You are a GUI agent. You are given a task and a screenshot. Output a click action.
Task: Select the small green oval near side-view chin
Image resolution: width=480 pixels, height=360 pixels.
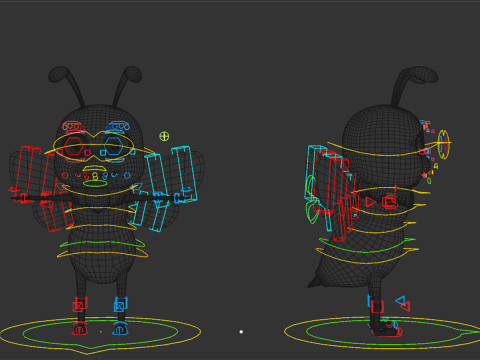tap(429, 181)
